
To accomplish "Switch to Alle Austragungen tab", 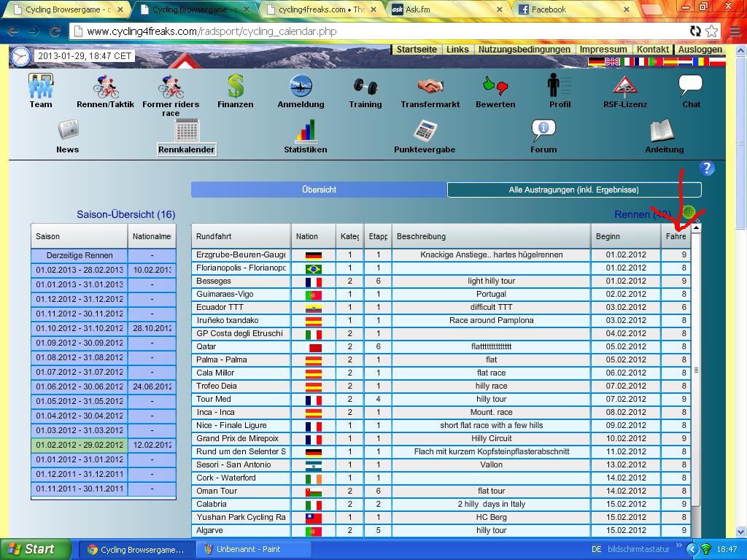I will click(573, 190).
